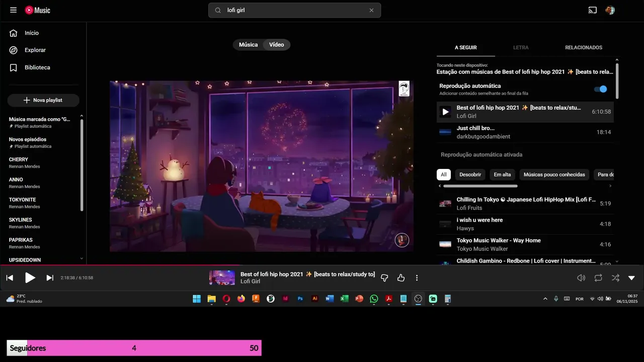Screen dimensions: 644x362
Task: Open the volume control icon
Action: pos(581,278)
